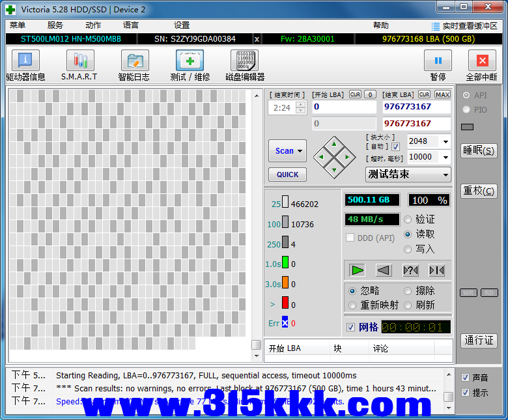Image resolution: width=508 pixels, height=420 pixels.
Task: Open the S.M.A.R.T toolbar icon
Action: 79,61
